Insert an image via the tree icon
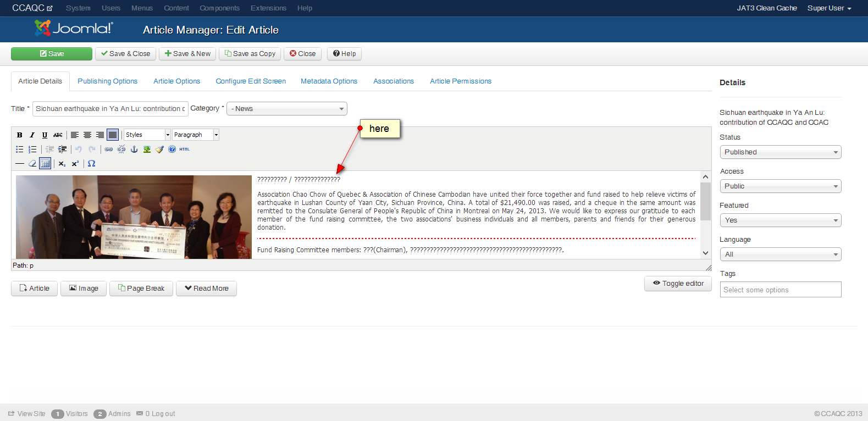 click(147, 149)
